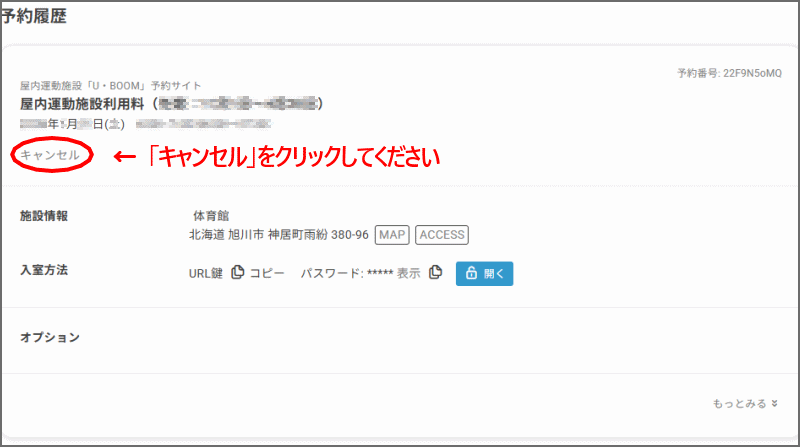
Task: Open the ACCESS information button
Action: tap(441, 234)
